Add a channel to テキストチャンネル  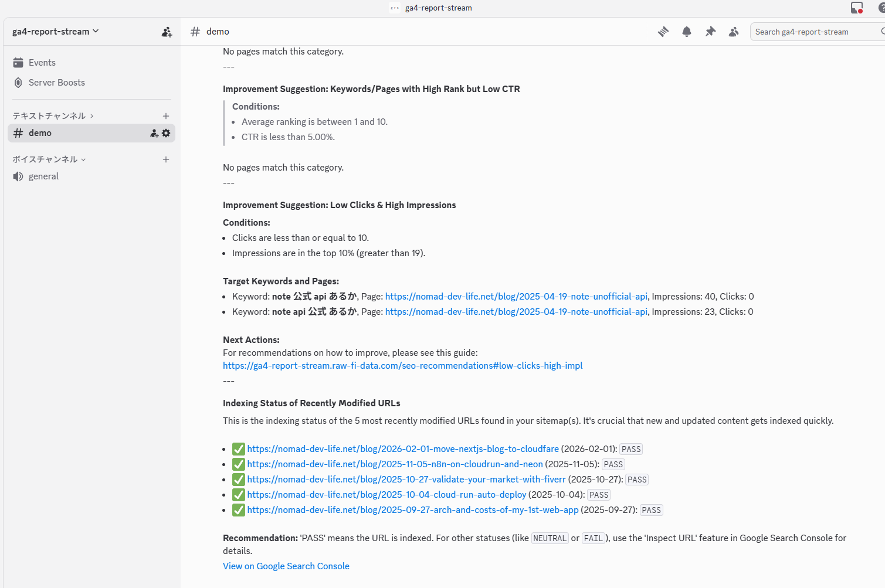tap(166, 116)
